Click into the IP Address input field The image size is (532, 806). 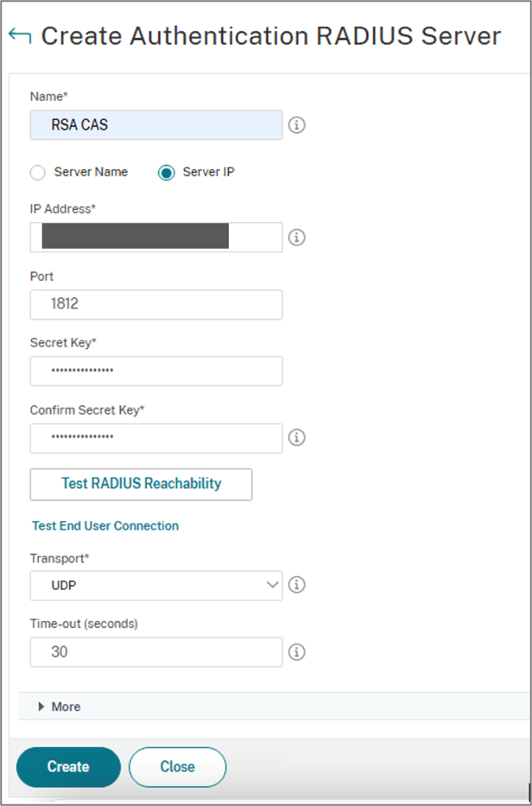(x=156, y=238)
